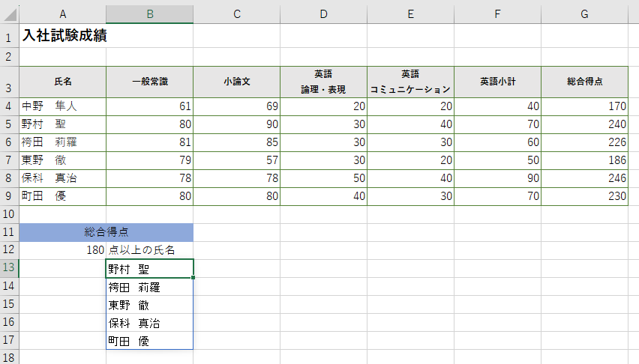Click English subtotal cell 90
639x364 pixels.
[497, 178]
